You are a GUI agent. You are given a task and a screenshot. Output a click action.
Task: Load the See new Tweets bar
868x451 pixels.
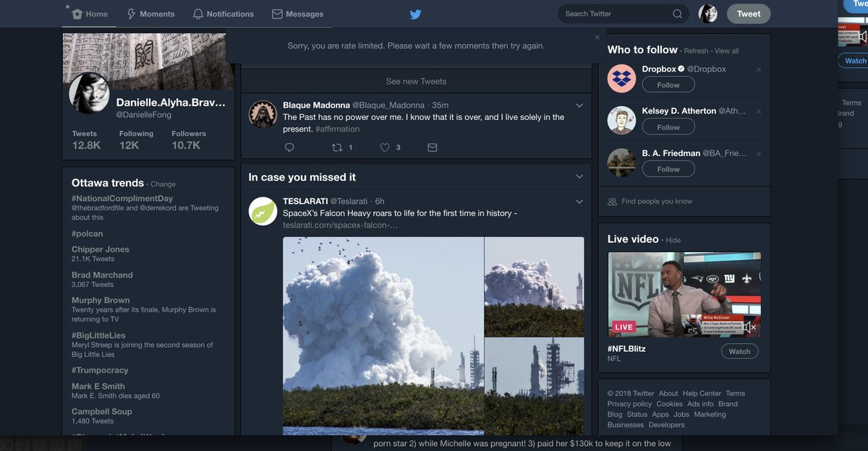coord(416,82)
